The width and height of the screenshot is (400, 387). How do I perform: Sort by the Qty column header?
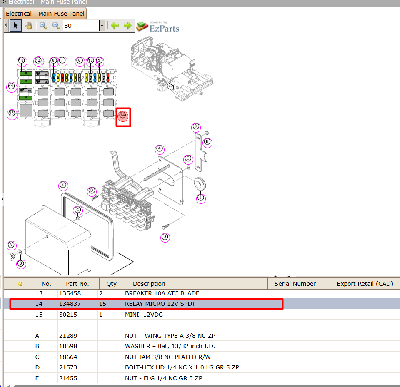tap(112, 284)
